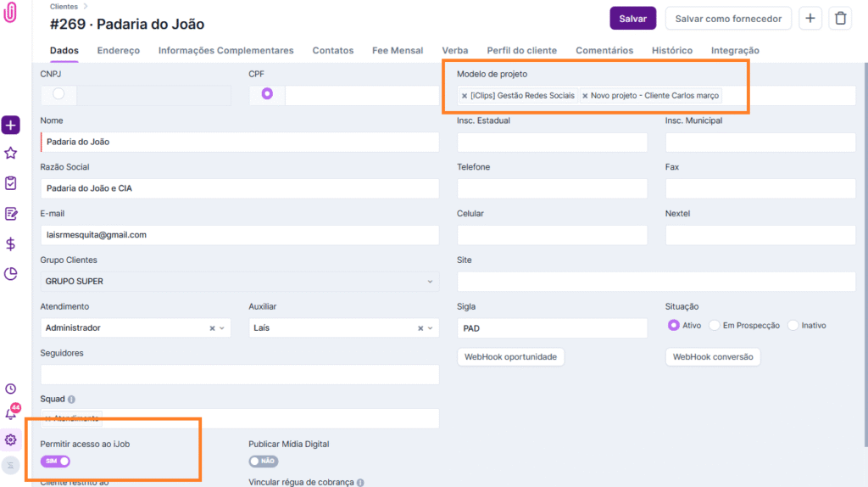Select Em Prospecção situation option
This screenshot has height=487, width=868.
click(x=715, y=325)
